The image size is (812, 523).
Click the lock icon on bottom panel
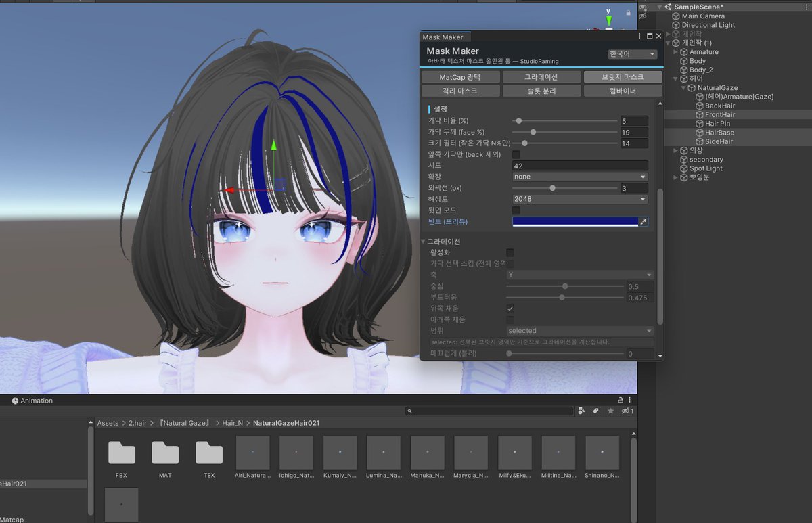coord(621,400)
